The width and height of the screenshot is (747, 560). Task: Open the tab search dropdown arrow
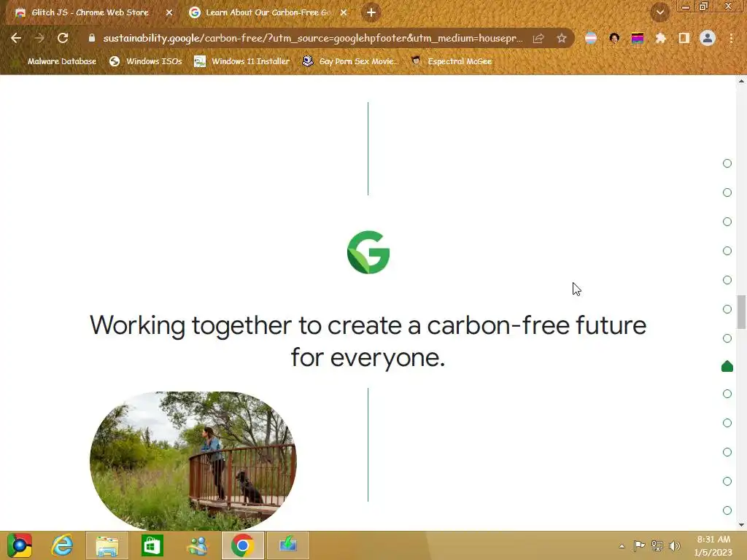(x=659, y=12)
